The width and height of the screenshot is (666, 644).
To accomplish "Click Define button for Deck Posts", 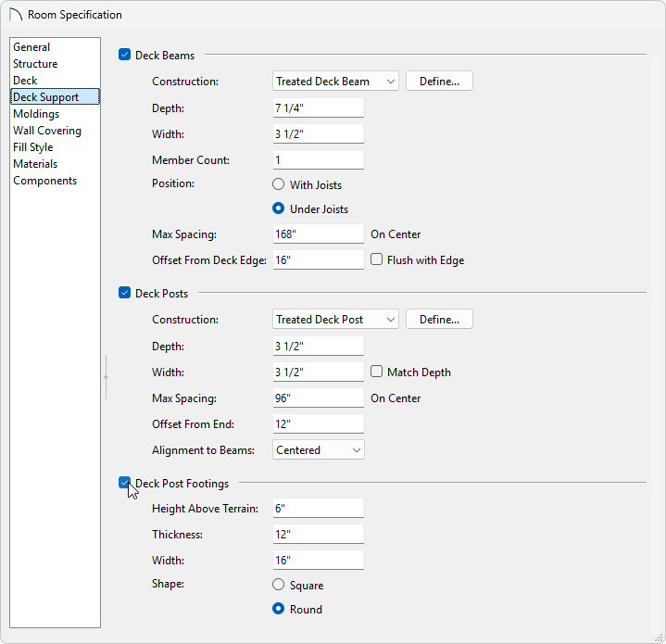I will point(439,320).
